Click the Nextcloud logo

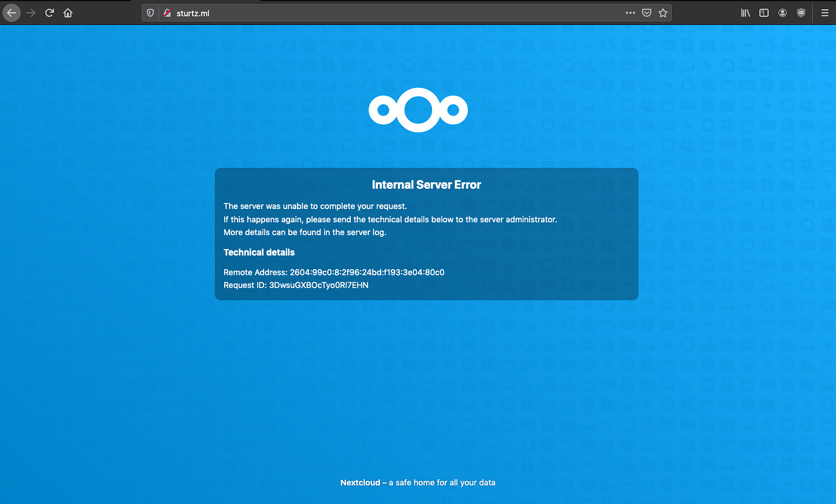coord(418,110)
